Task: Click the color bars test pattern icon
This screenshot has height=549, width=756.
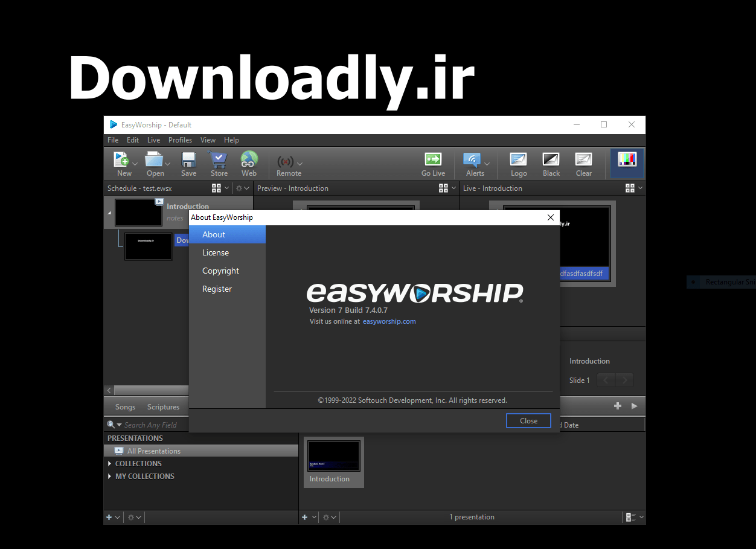Action: [627, 159]
